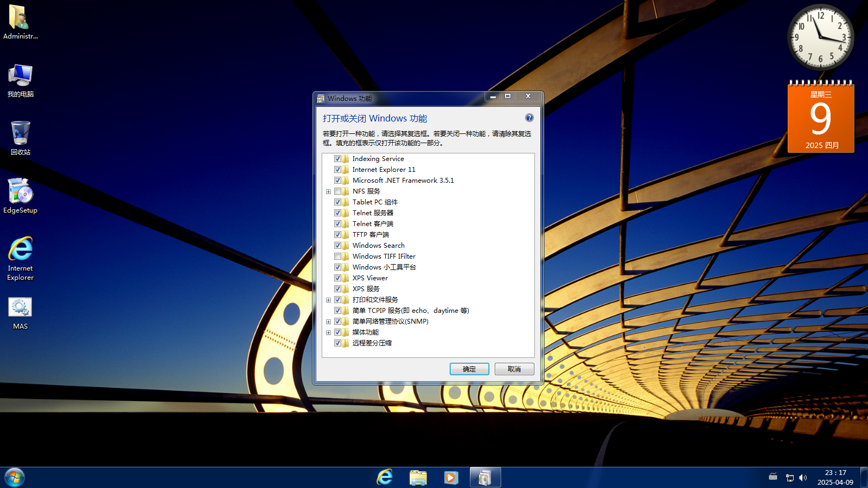Enable the Windows TIFF IFilter checkbox
The image size is (868, 488).
pyautogui.click(x=337, y=256)
